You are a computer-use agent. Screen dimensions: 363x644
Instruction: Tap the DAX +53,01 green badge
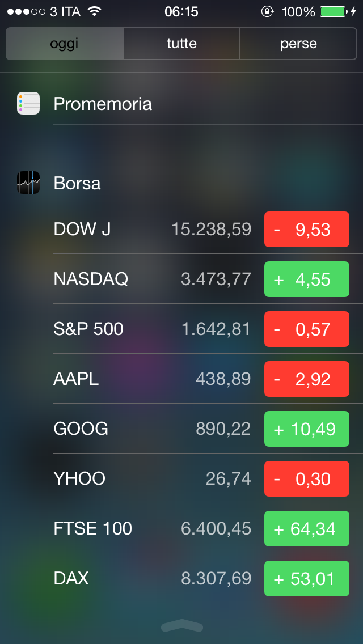(306, 578)
